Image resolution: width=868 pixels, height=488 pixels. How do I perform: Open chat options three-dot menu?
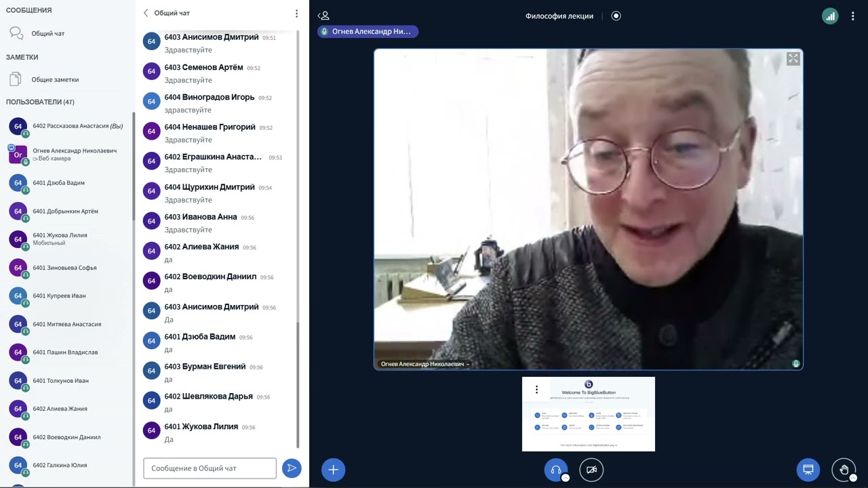click(x=296, y=14)
